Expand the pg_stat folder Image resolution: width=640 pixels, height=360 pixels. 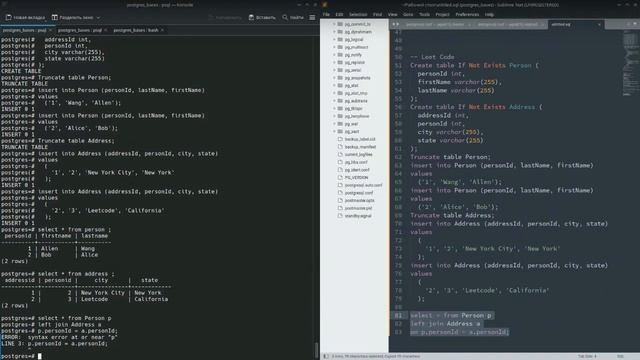[334, 86]
